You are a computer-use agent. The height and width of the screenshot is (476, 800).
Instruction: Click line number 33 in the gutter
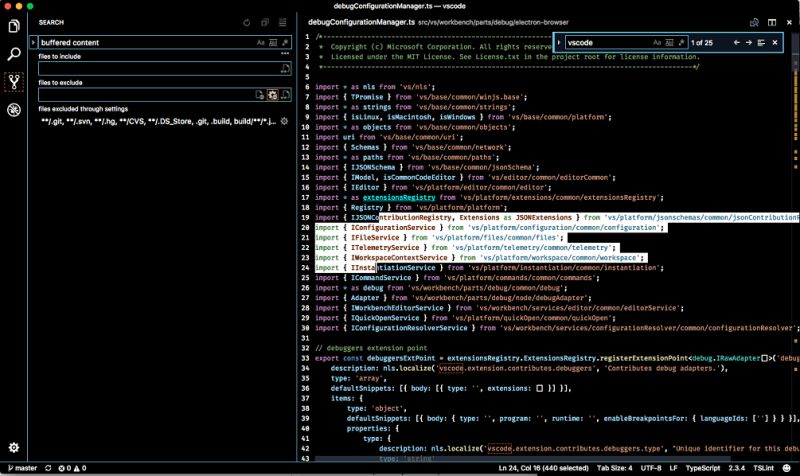305,358
